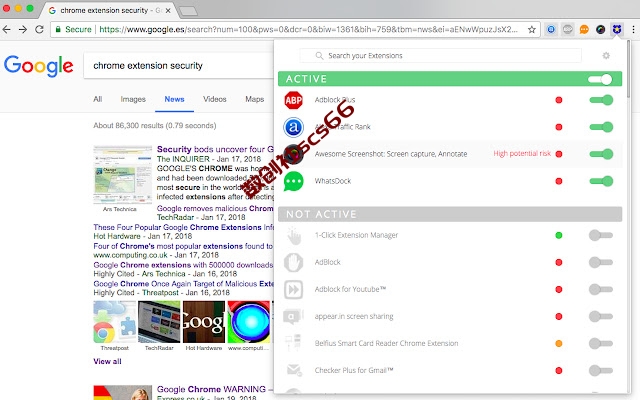
Task: Click the Google search box
Action: [x=179, y=66]
